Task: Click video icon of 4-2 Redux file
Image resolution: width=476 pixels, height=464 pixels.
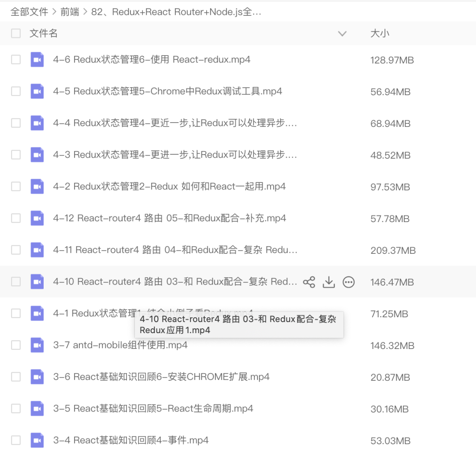Action: point(37,186)
